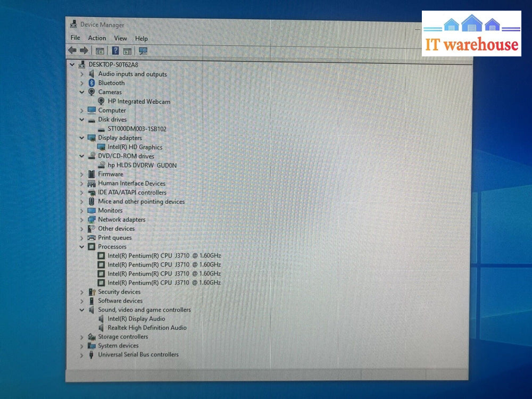
Task: Open the View menu
Action: 121,38
